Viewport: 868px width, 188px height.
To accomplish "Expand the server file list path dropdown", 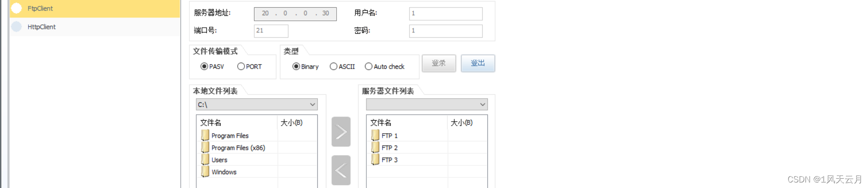I will pos(427,105).
